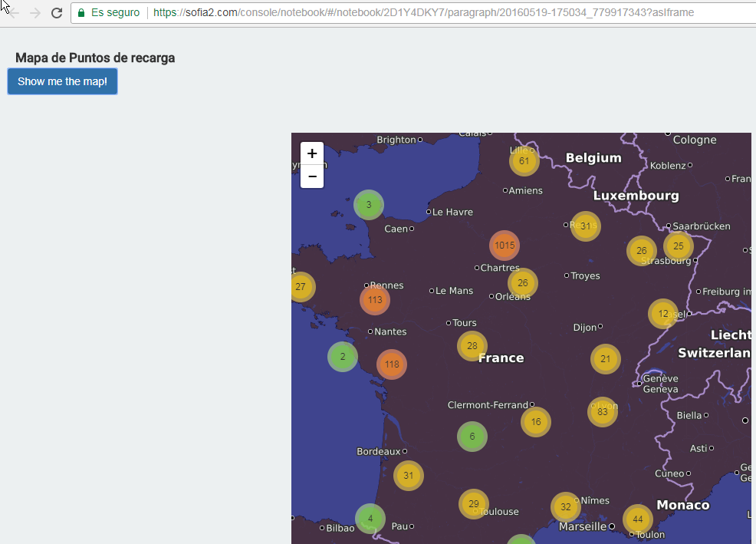Expand the yellow 83 cluster near Lyon
The height and width of the screenshot is (544, 756).
[603, 412]
